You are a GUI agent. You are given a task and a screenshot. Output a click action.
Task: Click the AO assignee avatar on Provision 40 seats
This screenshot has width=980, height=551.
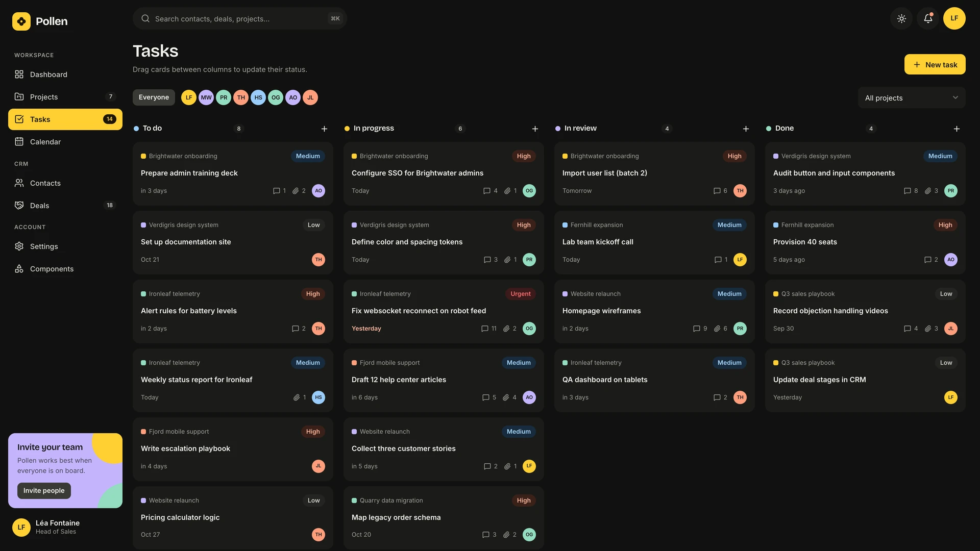[x=950, y=260]
